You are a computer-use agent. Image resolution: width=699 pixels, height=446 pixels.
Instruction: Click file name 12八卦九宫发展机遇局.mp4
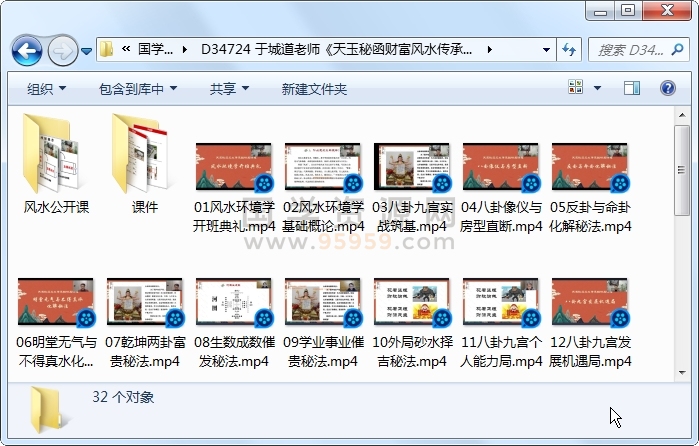coord(590,351)
